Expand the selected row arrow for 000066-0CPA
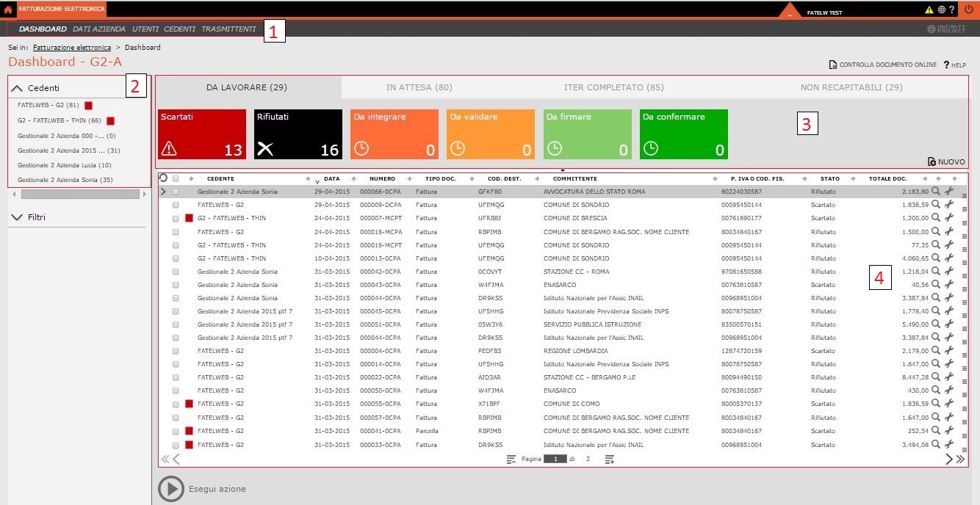 click(x=164, y=192)
